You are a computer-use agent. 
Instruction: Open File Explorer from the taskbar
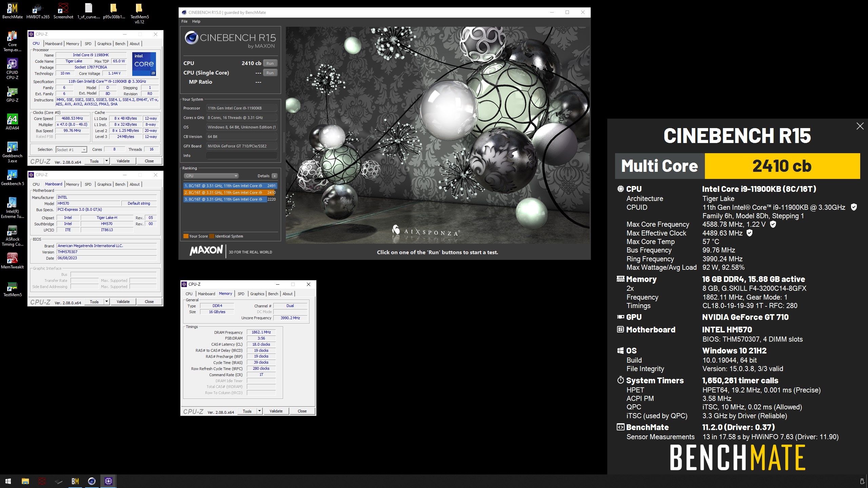(x=25, y=481)
